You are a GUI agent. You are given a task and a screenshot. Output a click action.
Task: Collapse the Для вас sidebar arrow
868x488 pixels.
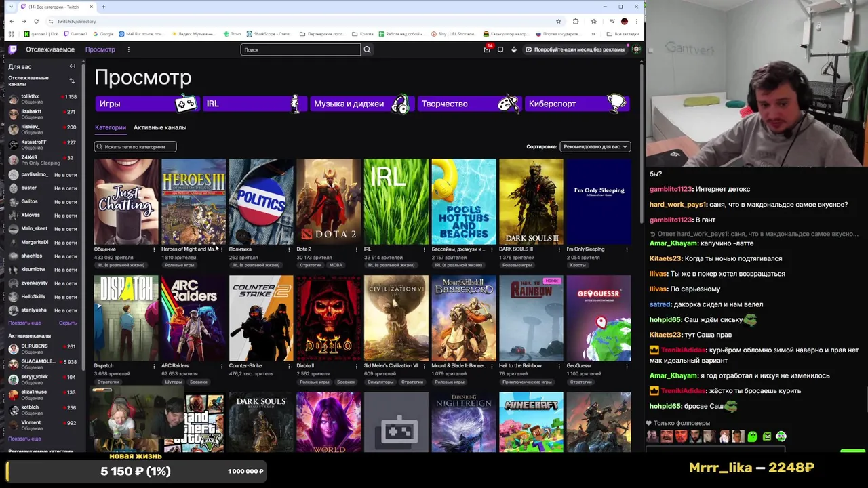coord(72,66)
